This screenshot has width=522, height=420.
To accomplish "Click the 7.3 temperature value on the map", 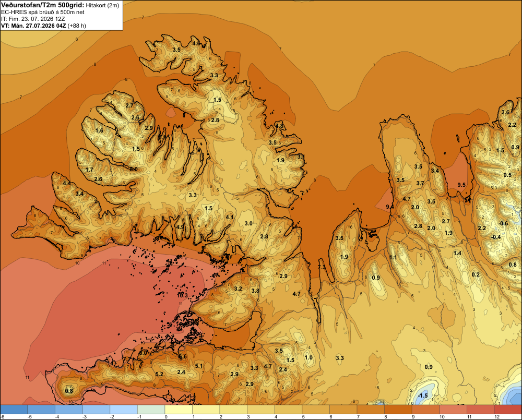I will point(322,268).
